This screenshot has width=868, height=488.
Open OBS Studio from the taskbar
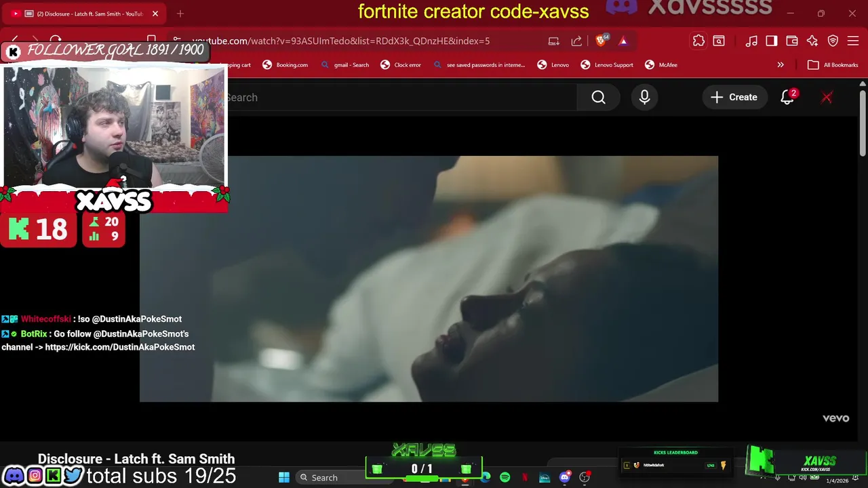point(585,477)
